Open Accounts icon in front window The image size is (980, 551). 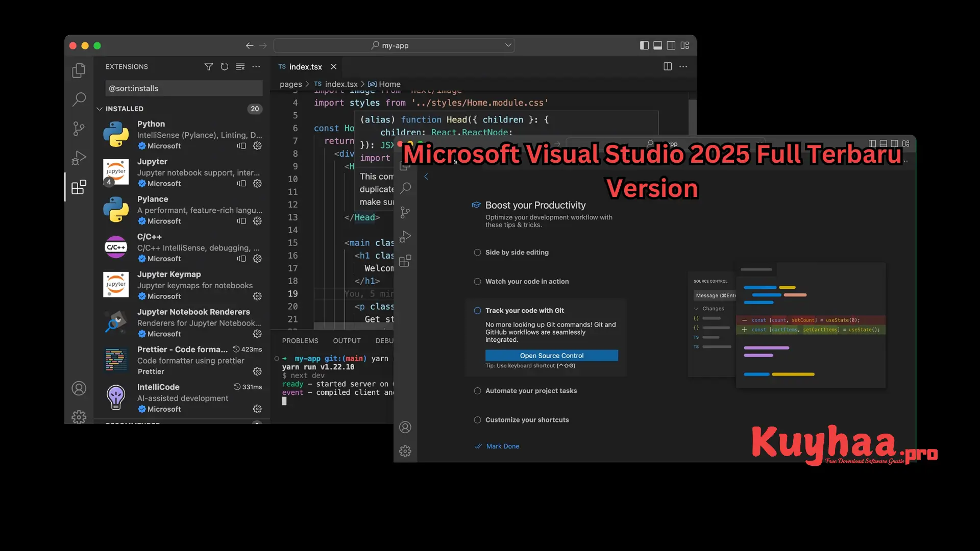405,427
